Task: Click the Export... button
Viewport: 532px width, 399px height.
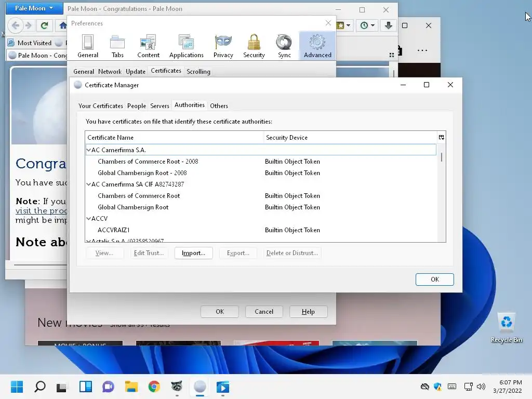Action: coord(238,253)
